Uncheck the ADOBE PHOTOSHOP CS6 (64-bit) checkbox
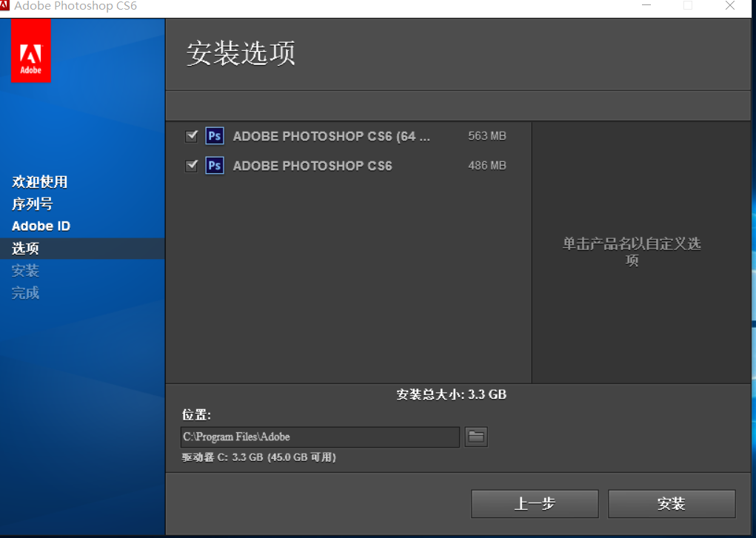The image size is (756, 538). click(191, 135)
